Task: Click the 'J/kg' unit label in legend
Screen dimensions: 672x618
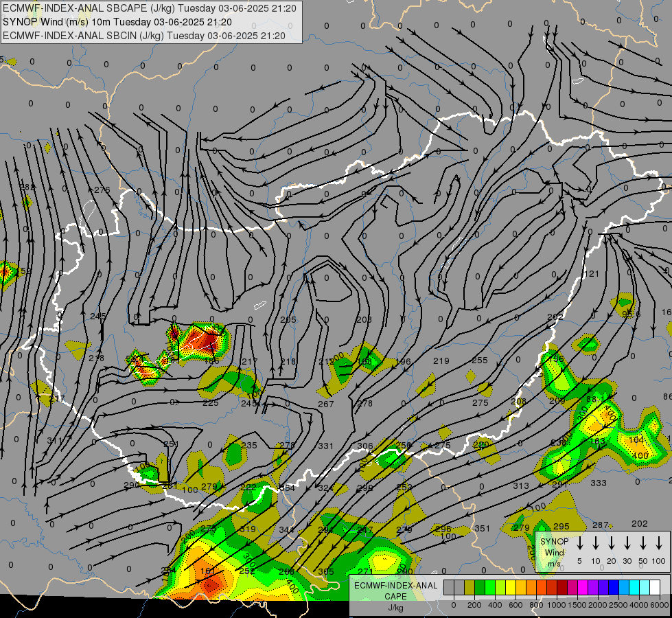Action: (x=395, y=608)
